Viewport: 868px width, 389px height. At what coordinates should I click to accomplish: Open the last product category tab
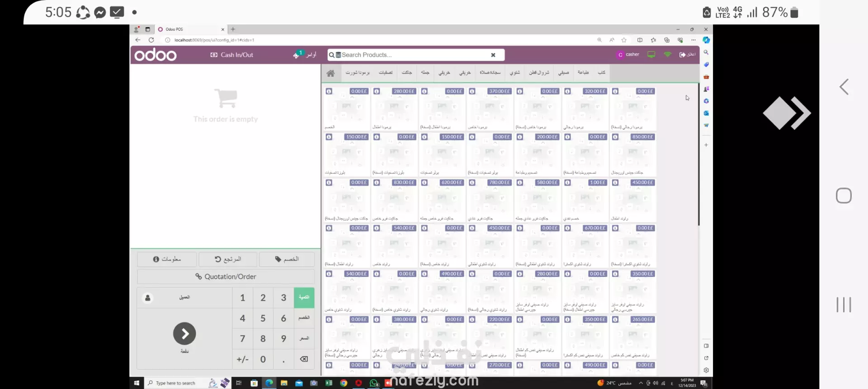click(601, 73)
